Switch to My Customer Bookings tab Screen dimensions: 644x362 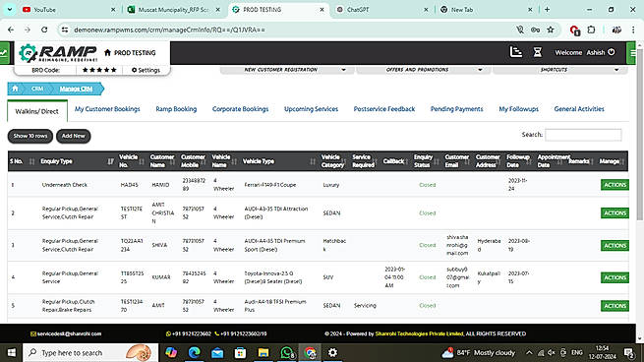107,109
